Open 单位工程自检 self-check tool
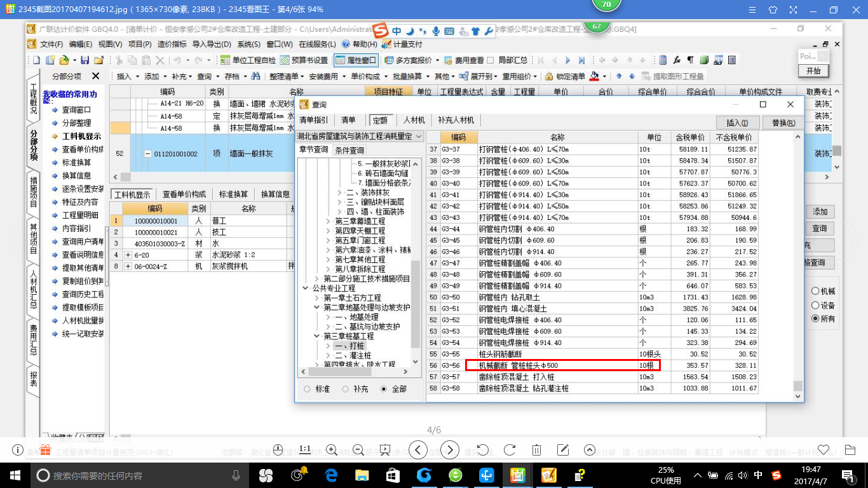 [248, 60]
